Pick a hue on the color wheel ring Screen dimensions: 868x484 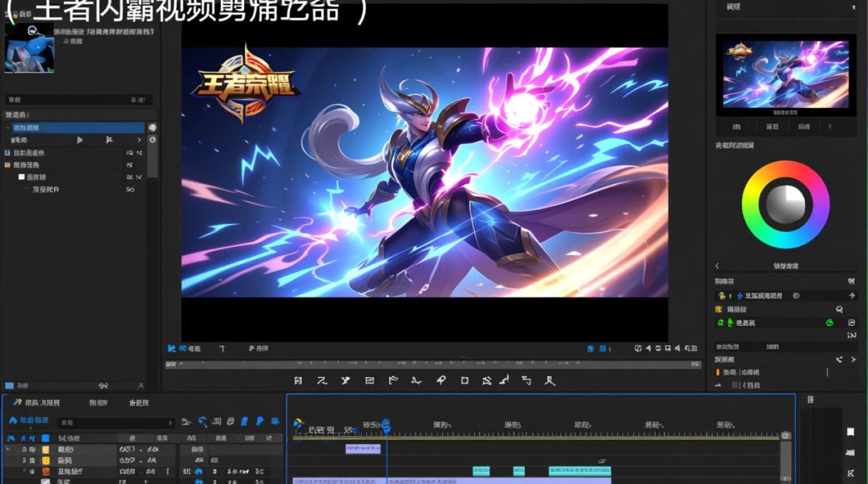coord(752,205)
